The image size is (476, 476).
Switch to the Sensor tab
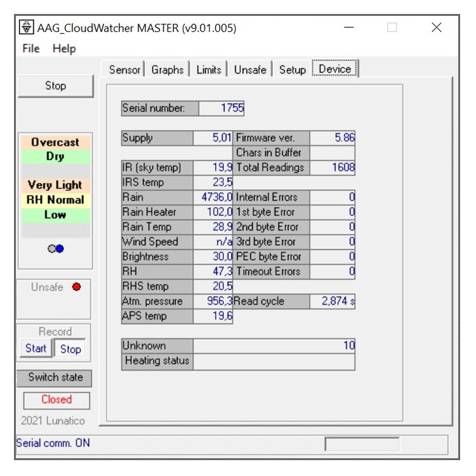(124, 70)
